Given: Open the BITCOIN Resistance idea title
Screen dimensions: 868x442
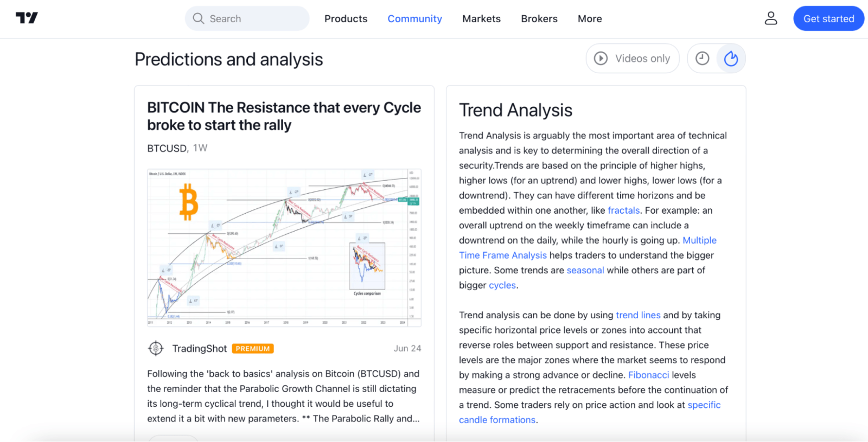Looking at the screenshot, I should click(284, 116).
